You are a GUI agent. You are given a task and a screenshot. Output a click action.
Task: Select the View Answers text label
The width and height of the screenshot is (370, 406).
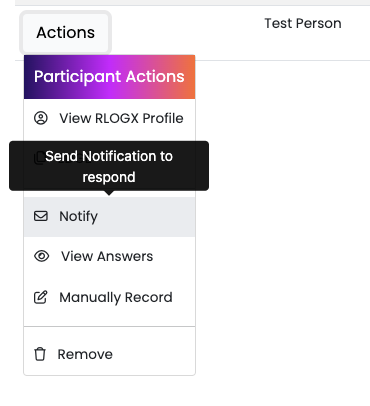tap(107, 256)
